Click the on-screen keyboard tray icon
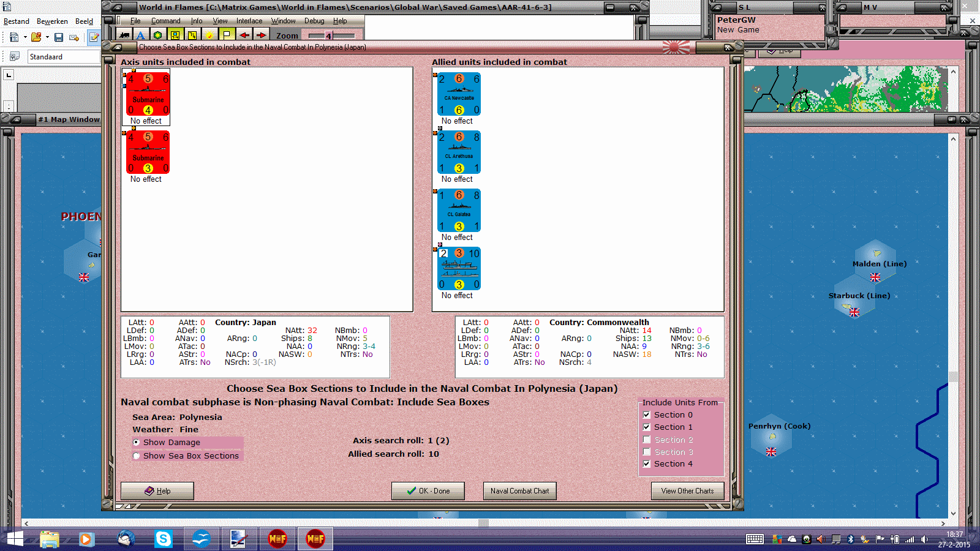980x551 pixels. pos(755,539)
